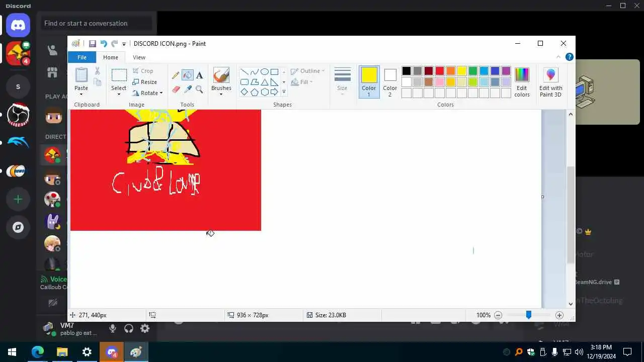This screenshot has width=644, height=362.
Task: Collapse the Paint ribbon chevron
Action: [558, 57]
